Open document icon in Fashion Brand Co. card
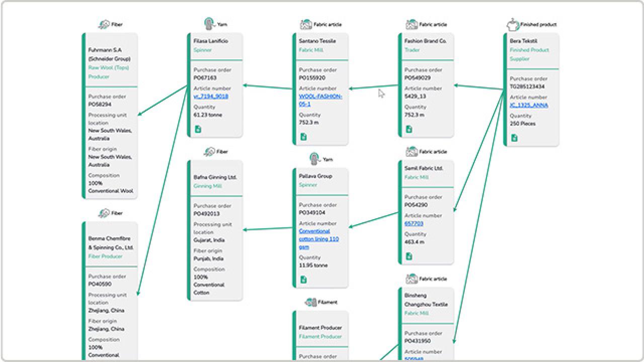 point(409,129)
